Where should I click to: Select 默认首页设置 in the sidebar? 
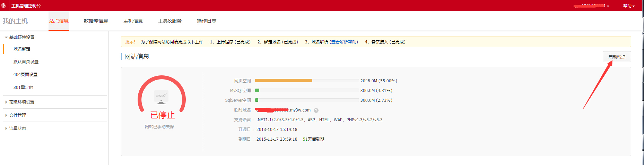click(x=26, y=62)
